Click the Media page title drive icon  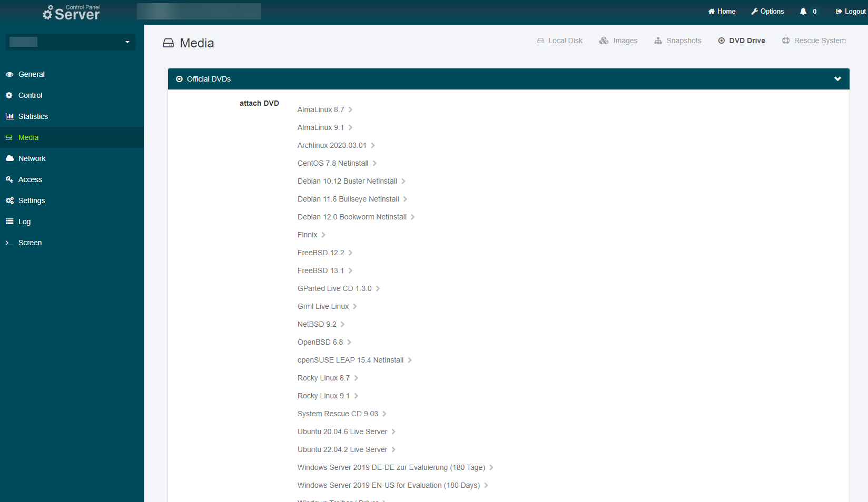point(169,43)
